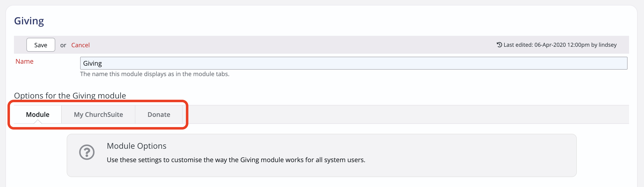Select the text 'Giving' in the Name box
Image resolution: width=644 pixels, height=187 pixels.
click(x=92, y=63)
